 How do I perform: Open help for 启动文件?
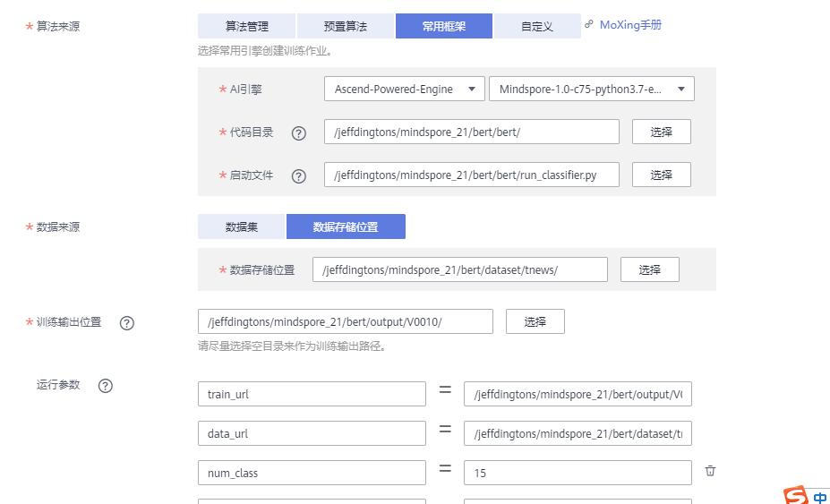click(x=298, y=175)
